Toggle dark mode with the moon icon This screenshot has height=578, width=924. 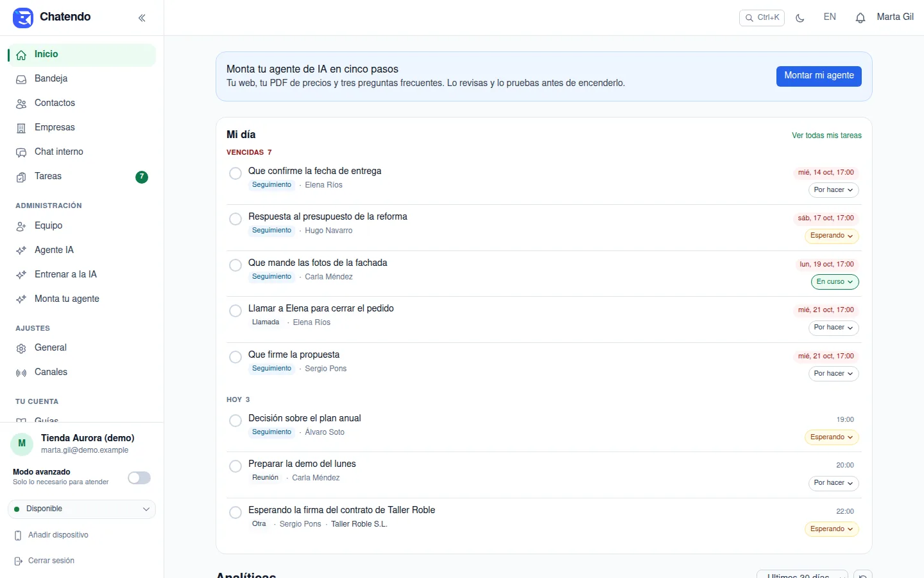tap(800, 18)
